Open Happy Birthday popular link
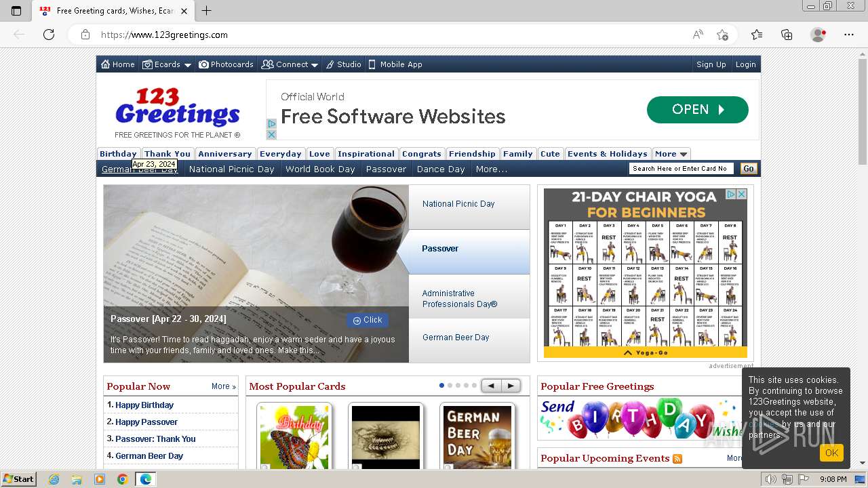Image resolution: width=868 pixels, height=488 pixels. pyautogui.click(x=144, y=405)
